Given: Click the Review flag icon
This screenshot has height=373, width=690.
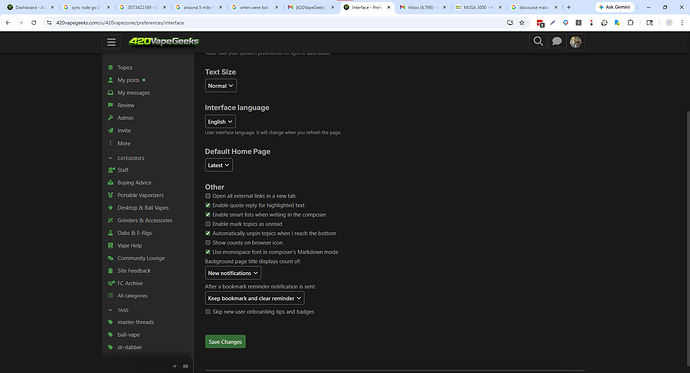Looking at the screenshot, I should (x=110, y=105).
